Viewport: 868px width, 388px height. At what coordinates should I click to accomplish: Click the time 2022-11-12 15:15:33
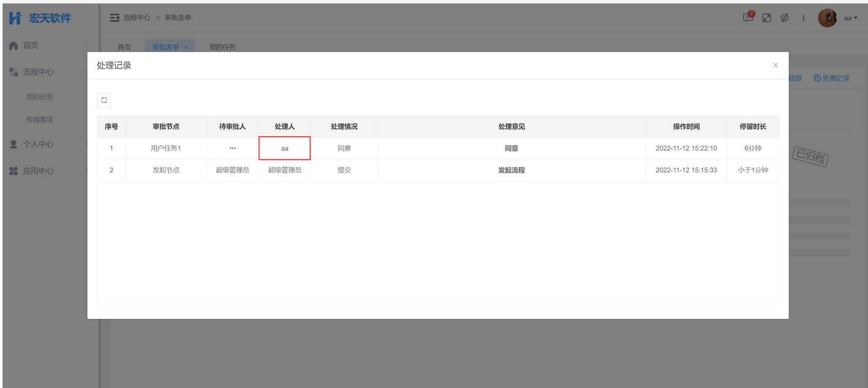tap(686, 170)
